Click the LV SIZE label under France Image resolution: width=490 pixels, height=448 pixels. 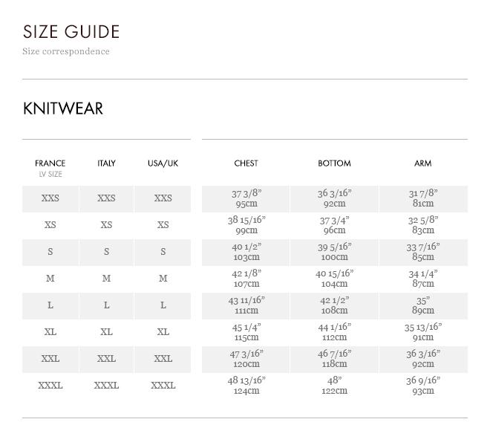[x=50, y=175]
